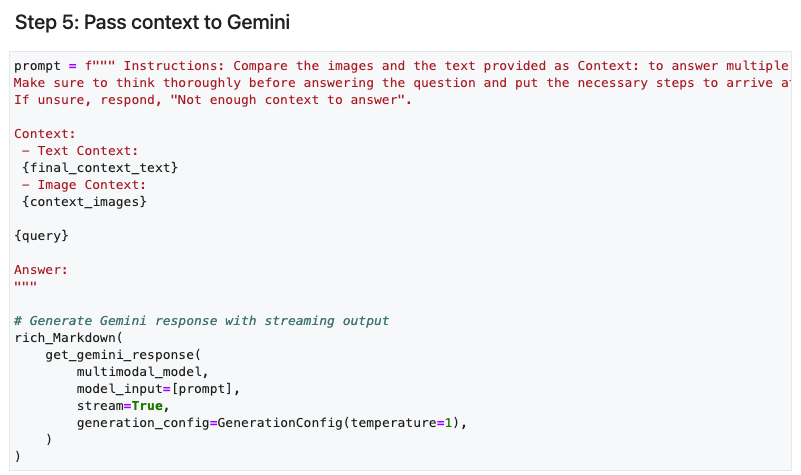Click the 'Step 5: Pass context to Gemini' heading
Image resolution: width=801 pixels, height=475 pixels.
(152, 22)
